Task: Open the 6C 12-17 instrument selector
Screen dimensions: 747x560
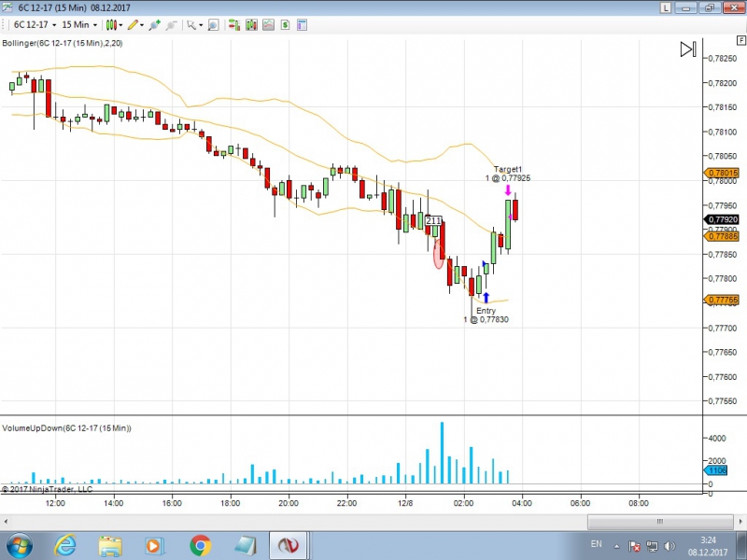Action: (35, 25)
